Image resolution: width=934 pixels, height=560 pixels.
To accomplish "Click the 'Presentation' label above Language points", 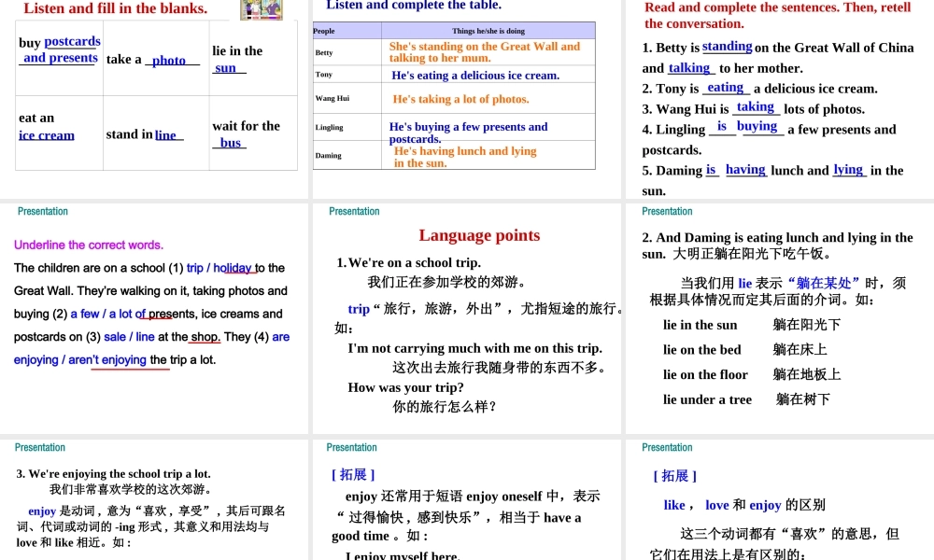I will tap(354, 211).
